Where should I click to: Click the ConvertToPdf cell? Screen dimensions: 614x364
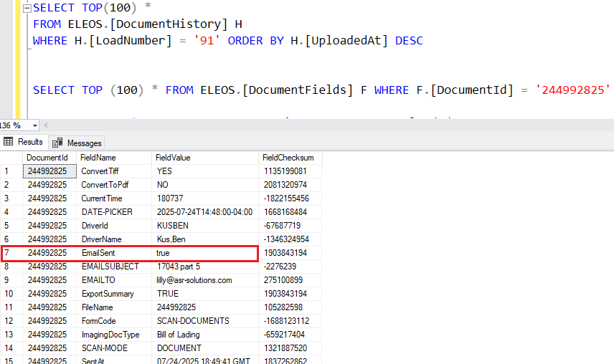(114, 185)
